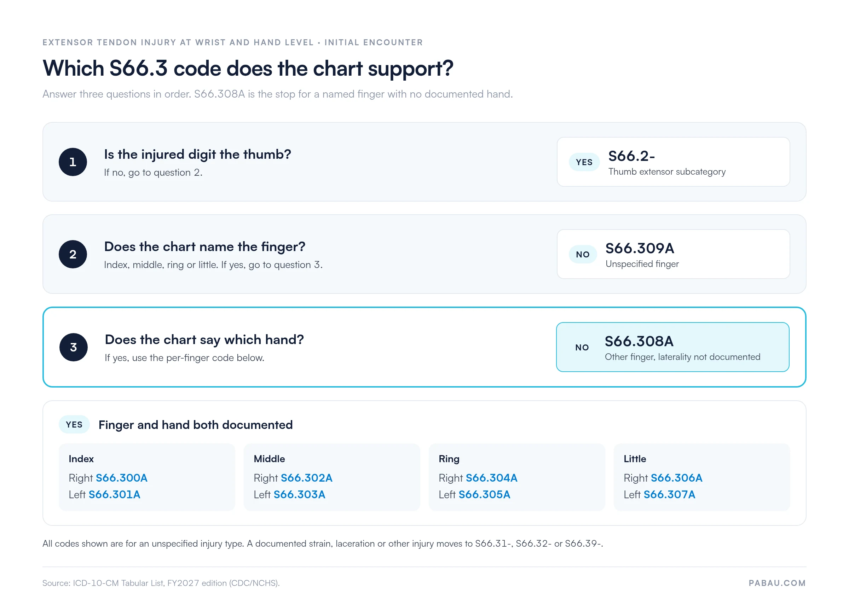Click the NO badge beside S66.309A
The height and width of the screenshot is (616, 849).
[583, 254]
